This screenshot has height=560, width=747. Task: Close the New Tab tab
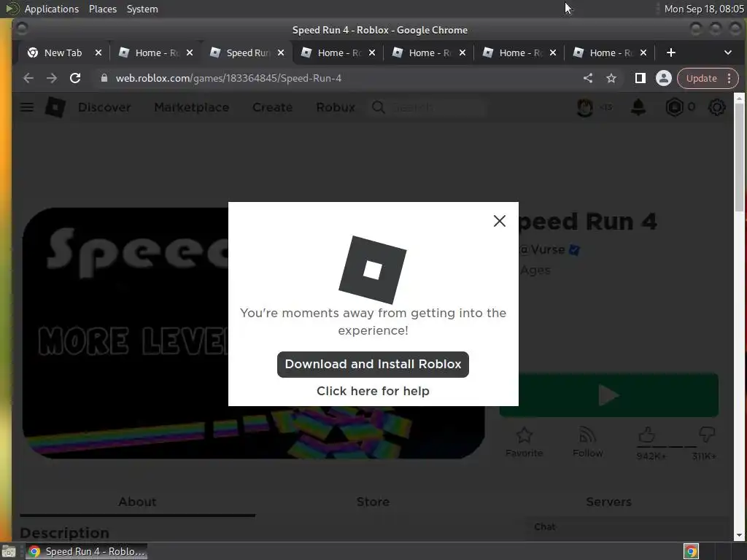click(98, 52)
